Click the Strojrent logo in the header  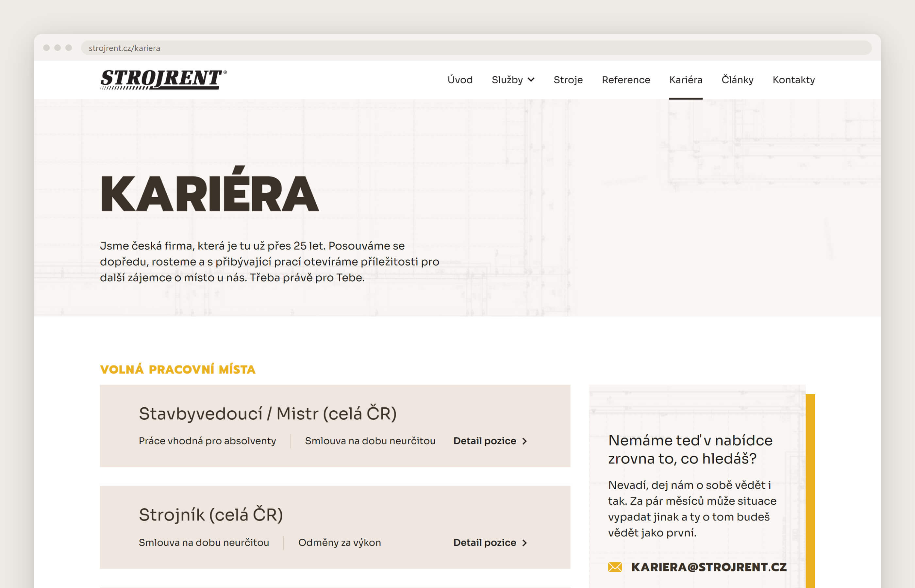[163, 79]
